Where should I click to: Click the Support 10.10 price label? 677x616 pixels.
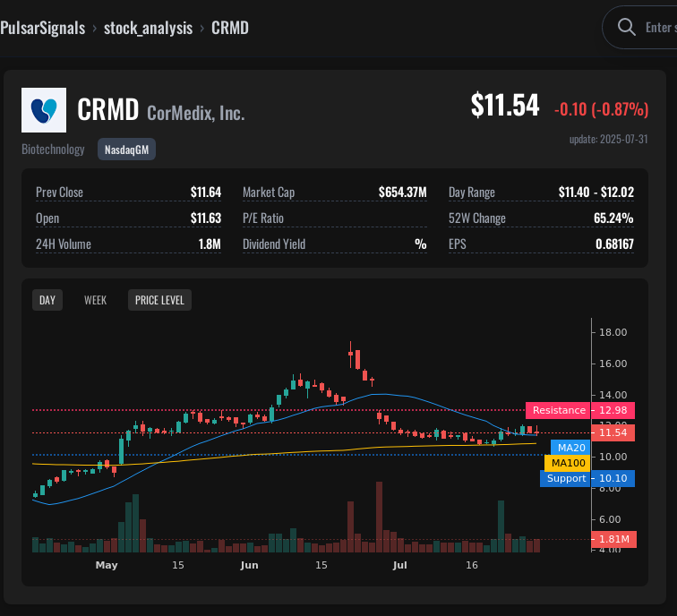[587, 478]
